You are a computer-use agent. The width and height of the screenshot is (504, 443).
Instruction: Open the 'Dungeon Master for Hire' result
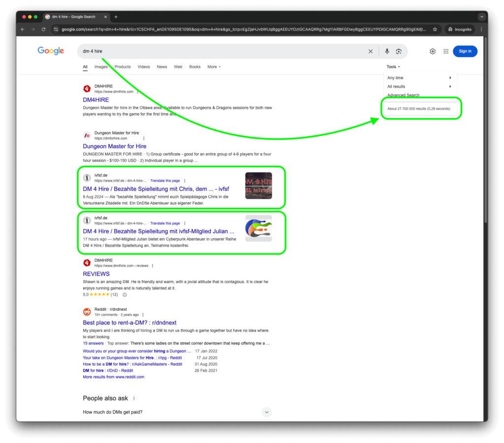pyautogui.click(x=114, y=146)
